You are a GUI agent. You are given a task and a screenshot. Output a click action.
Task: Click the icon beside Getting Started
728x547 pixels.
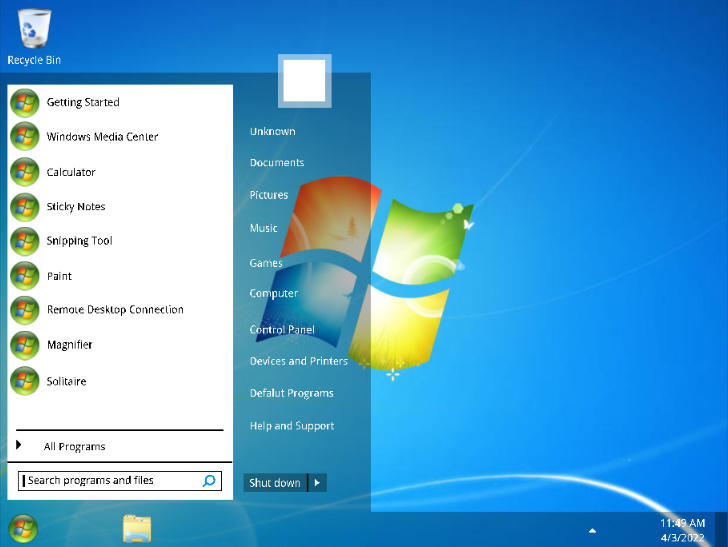point(25,103)
